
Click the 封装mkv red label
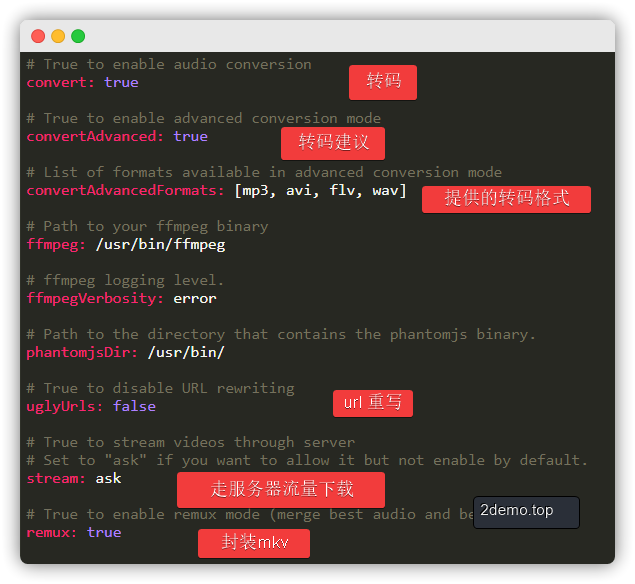(x=253, y=543)
